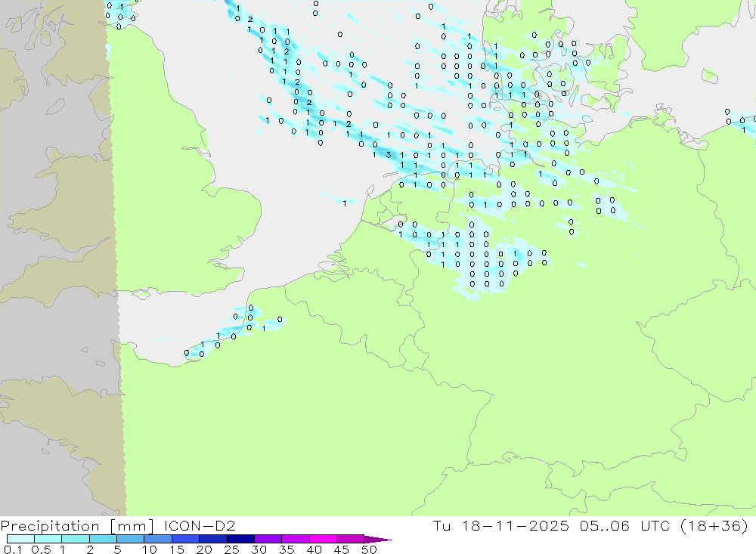Click the "25" legend scale label
Image resolution: width=756 pixels, height=554 pixels.
click(231, 549)
